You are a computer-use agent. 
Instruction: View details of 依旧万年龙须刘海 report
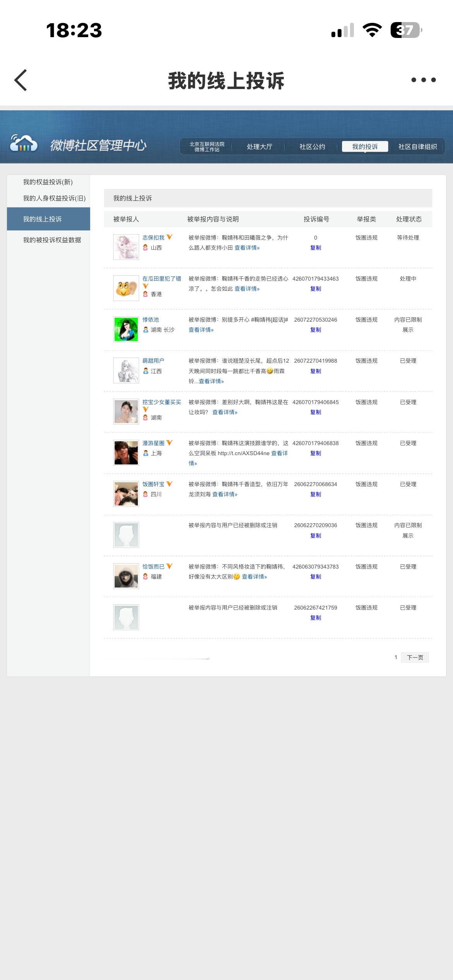pos(225,494)
